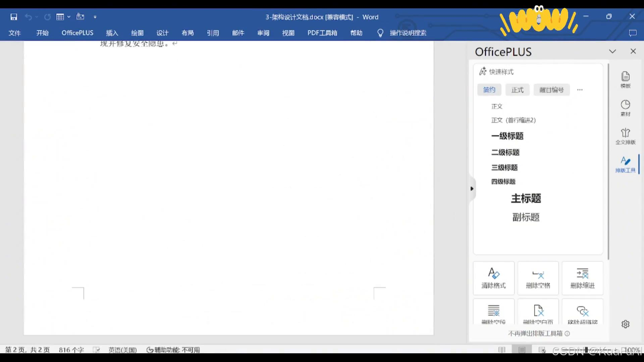Open OfficePLUS settings gear icon
The height and width of the screenshot is (362, 644).
click(625, 324)
